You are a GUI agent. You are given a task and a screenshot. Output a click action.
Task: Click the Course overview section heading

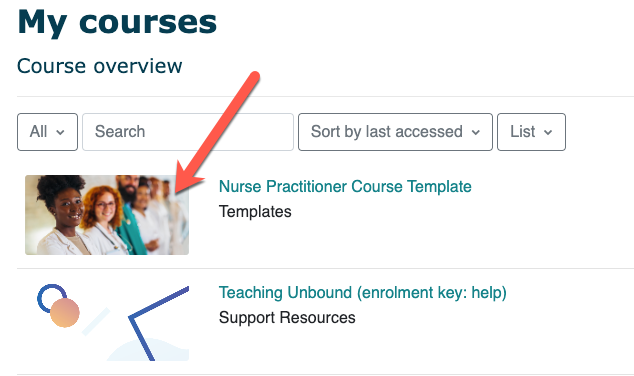(99, 66)
